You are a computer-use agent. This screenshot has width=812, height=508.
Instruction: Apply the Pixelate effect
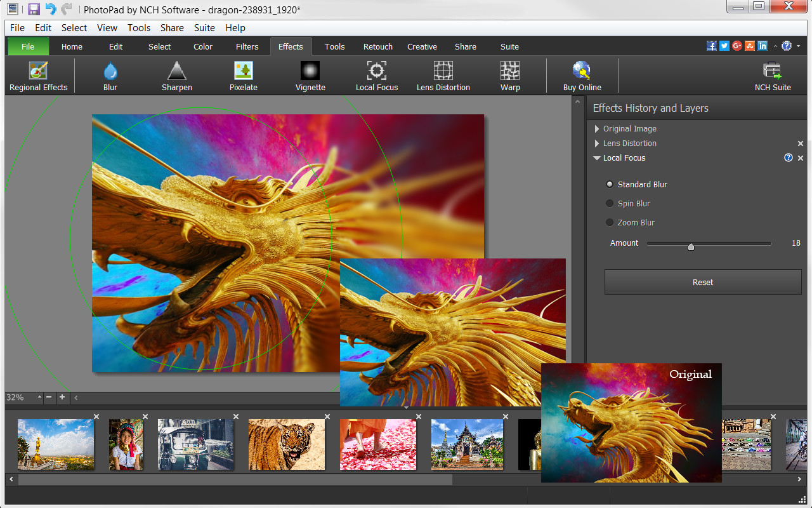[x=243, y=75]
